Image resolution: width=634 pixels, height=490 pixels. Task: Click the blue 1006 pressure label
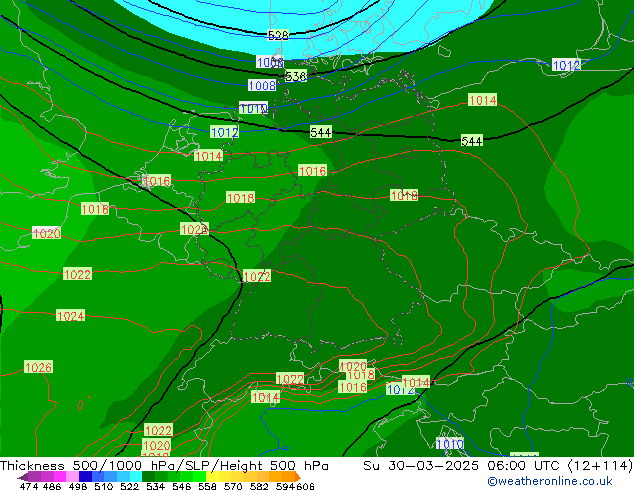(270, 62)
